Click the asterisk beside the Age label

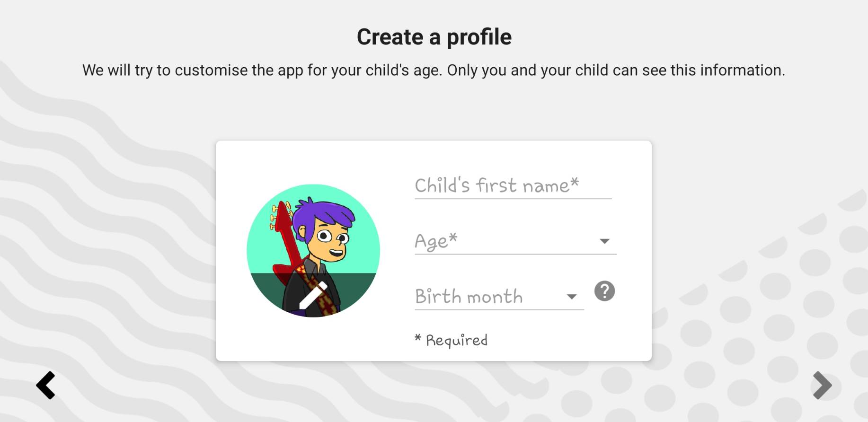point(453,237)
